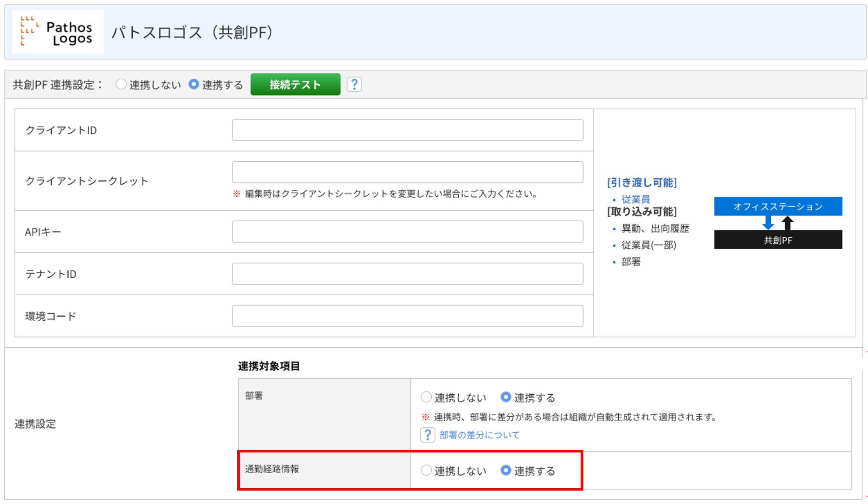Screen dimensions: 868x504
Task: Click the 共創PF 連携設定 label
Action: (x=58, y=85)
